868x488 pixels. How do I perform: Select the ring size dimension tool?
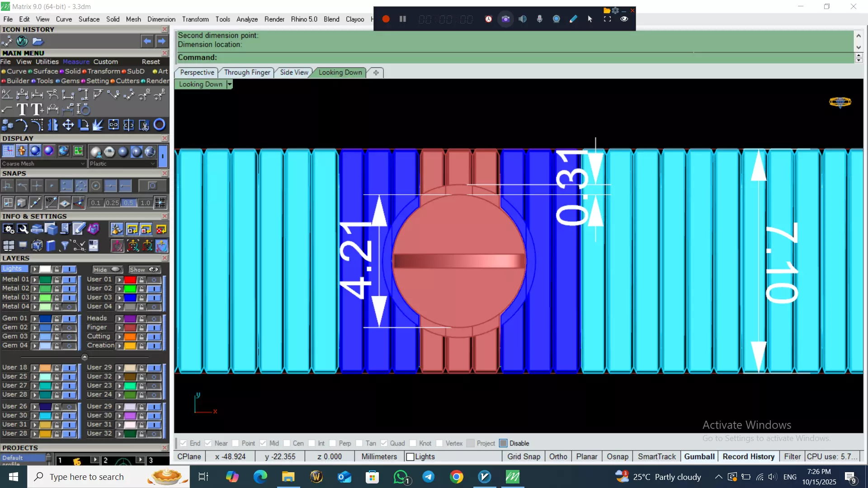coord(83,109)
